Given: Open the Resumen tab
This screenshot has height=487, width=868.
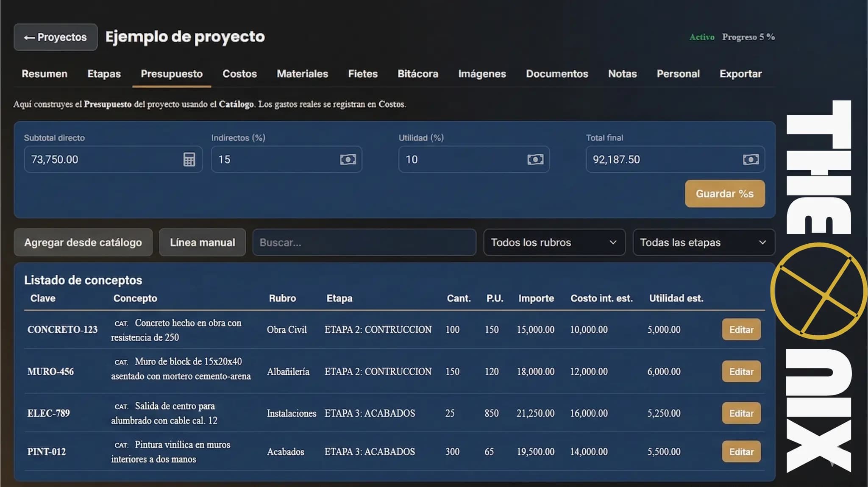Looking at the screenshot, I should point(45,74).
